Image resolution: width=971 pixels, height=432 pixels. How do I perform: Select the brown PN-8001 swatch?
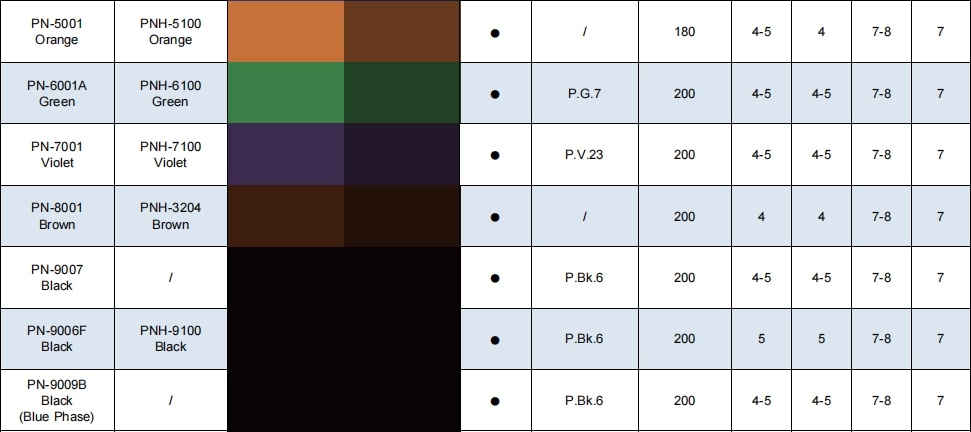pyautogui.click(x=286, y=216)
